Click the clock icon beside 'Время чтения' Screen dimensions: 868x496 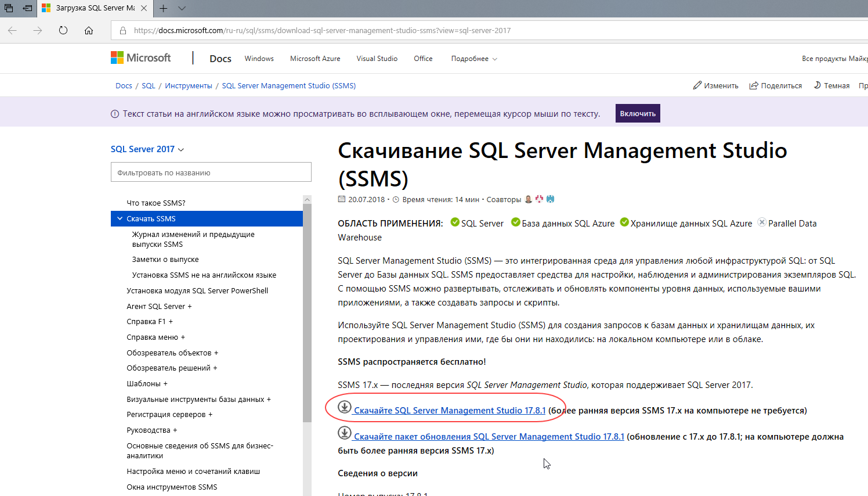[x=396, y=200]
